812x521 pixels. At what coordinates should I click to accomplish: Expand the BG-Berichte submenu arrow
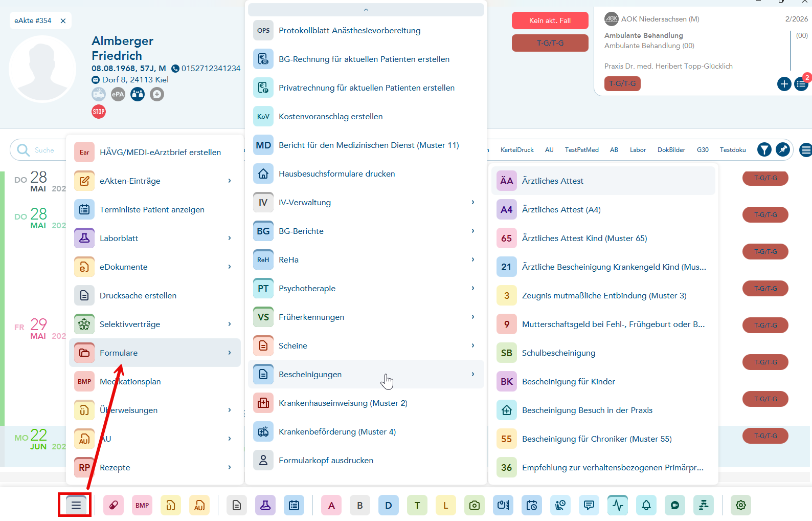[x=472, y=231]
